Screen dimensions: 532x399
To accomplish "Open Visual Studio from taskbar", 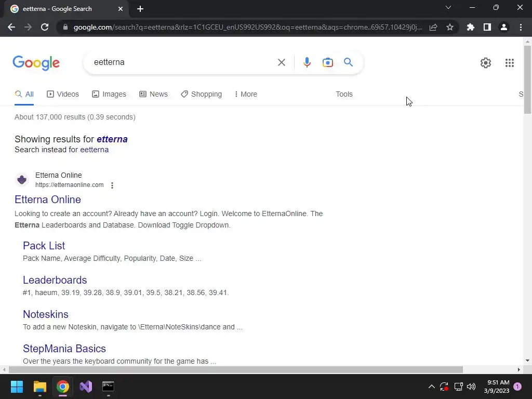I will click(86, 387).
